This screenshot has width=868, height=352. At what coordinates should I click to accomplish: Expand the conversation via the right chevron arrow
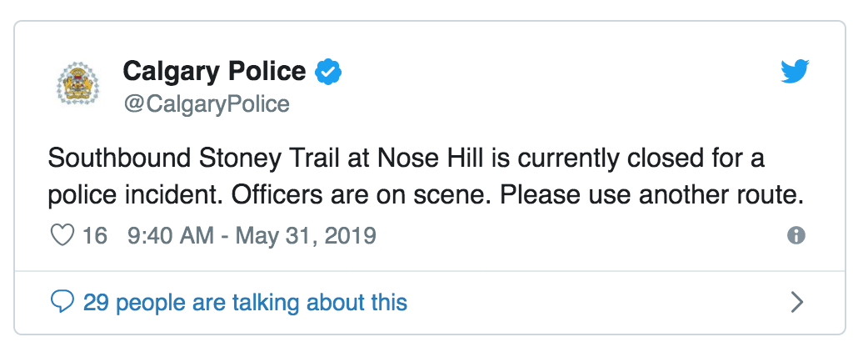(796, 303)
